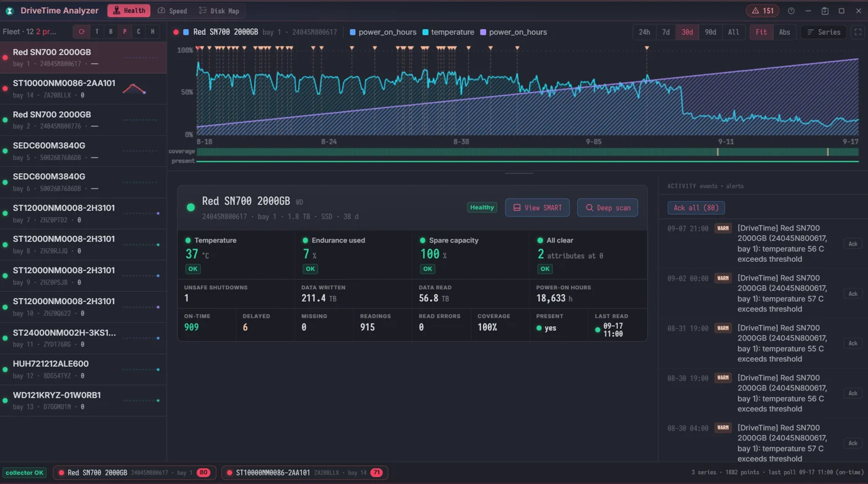Open the ST10000NM0086-2AA101 status bar chip
Image resolution: width=868 pixels, height=484 pixels.
pyautogui.click(x=304, y=473)
